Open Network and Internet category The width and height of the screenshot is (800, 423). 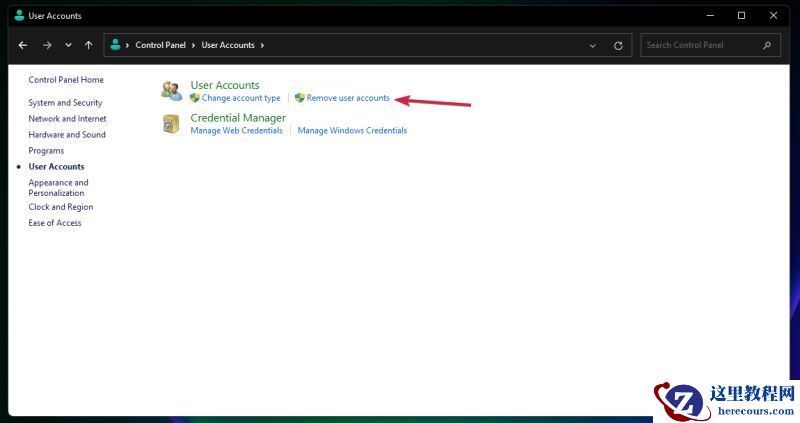pos(67,118)
